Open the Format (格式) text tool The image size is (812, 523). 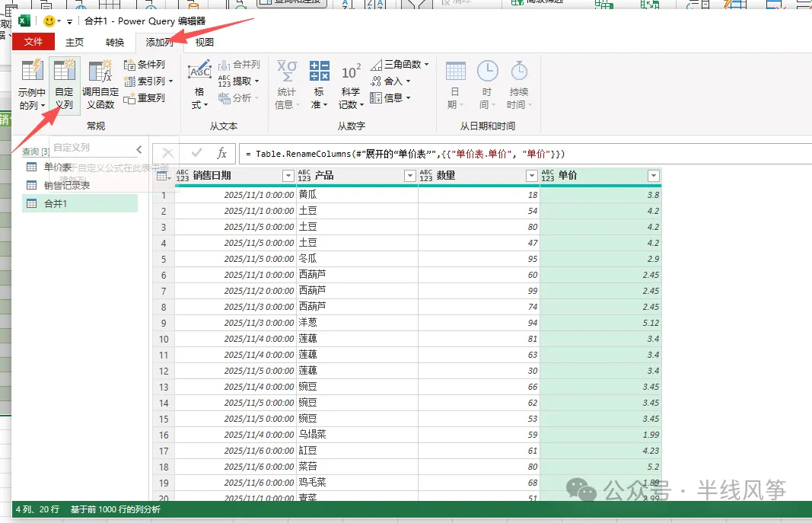pos(199,85)
